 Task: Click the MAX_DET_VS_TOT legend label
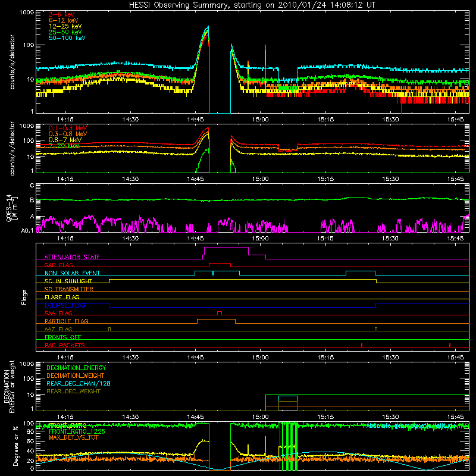click(74, 437)
